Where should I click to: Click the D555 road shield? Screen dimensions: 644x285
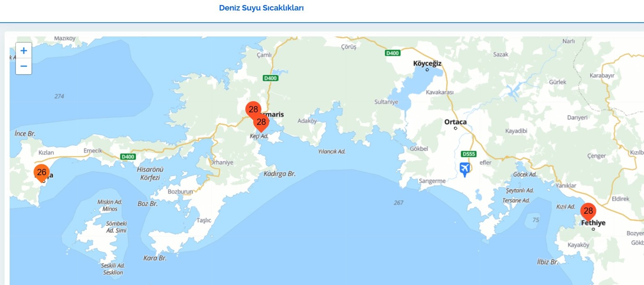point(468,154)
